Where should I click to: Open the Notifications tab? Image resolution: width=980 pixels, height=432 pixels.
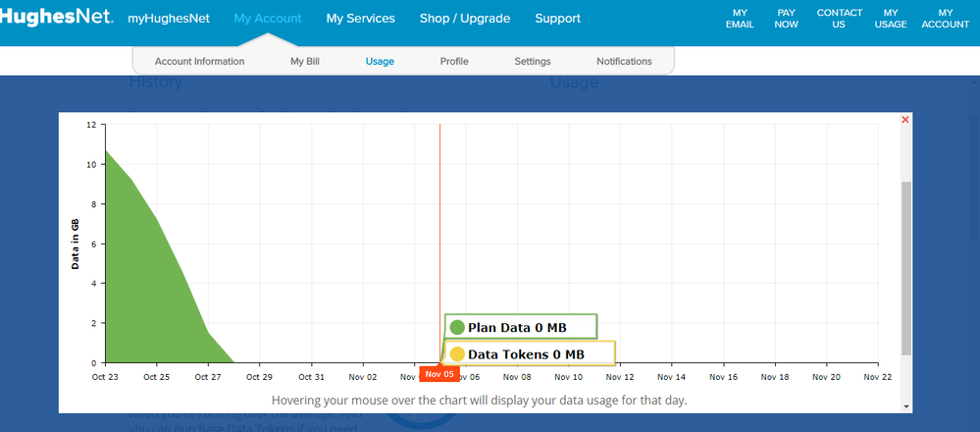tap(624, 61)
